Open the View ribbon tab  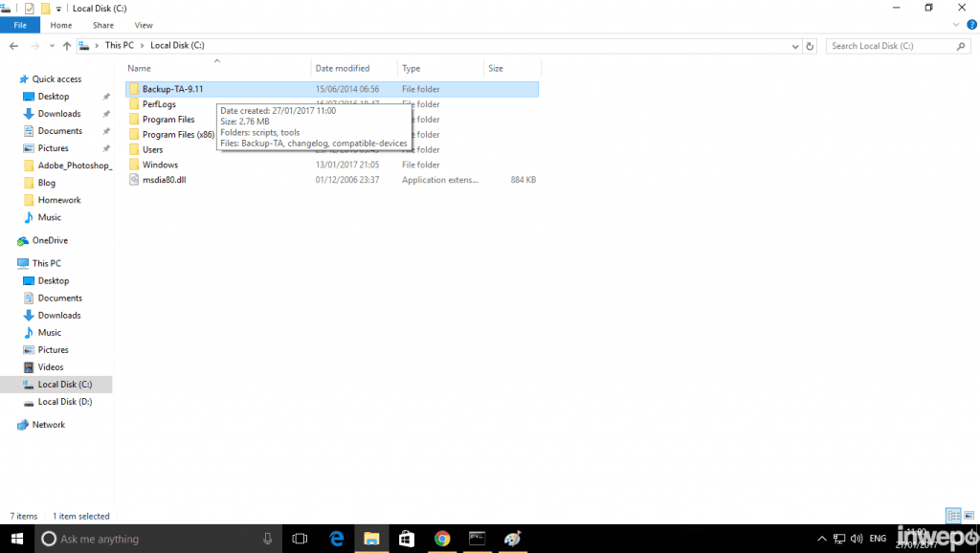click(x=144, y=25)
